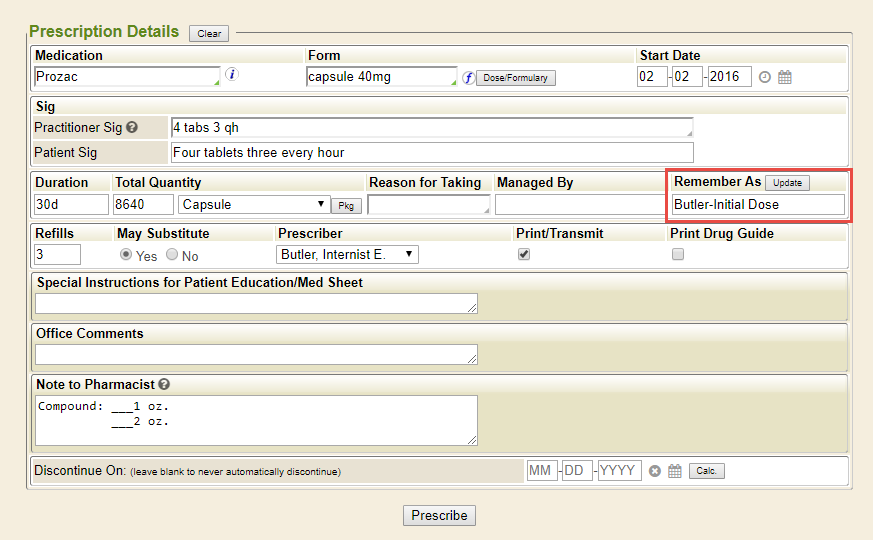Select Yes for May Substitute
This screenshot has height=540, width=873.
click(x=126, y=255)
